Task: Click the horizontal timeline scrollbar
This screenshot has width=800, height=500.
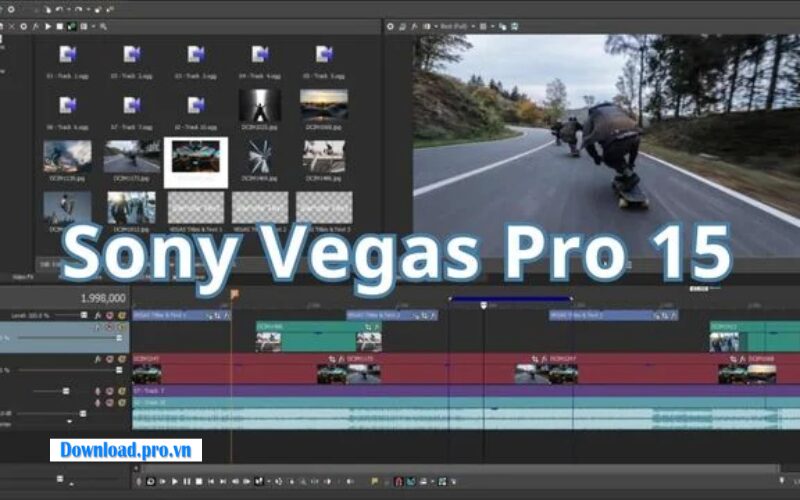Action: pyautogui.click(x=460, y=468)
